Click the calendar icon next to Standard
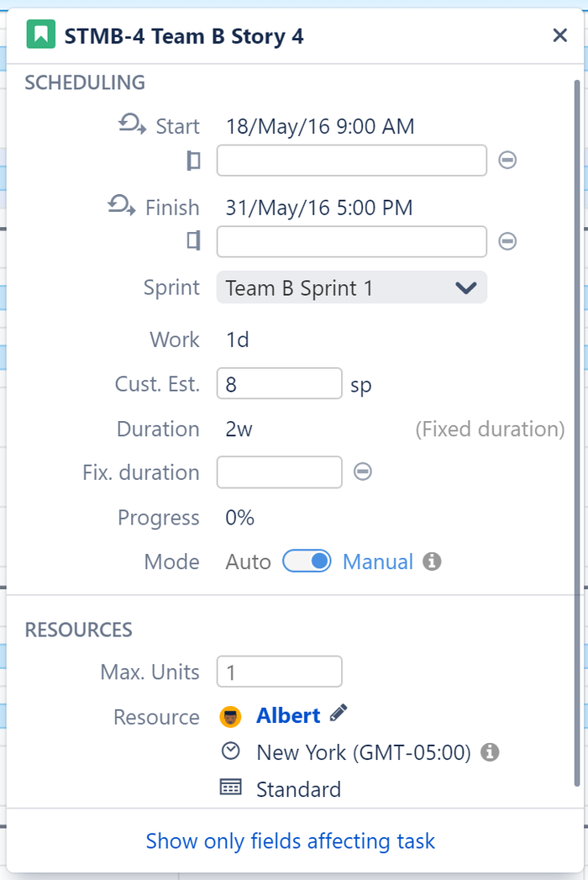 (230, 788)
